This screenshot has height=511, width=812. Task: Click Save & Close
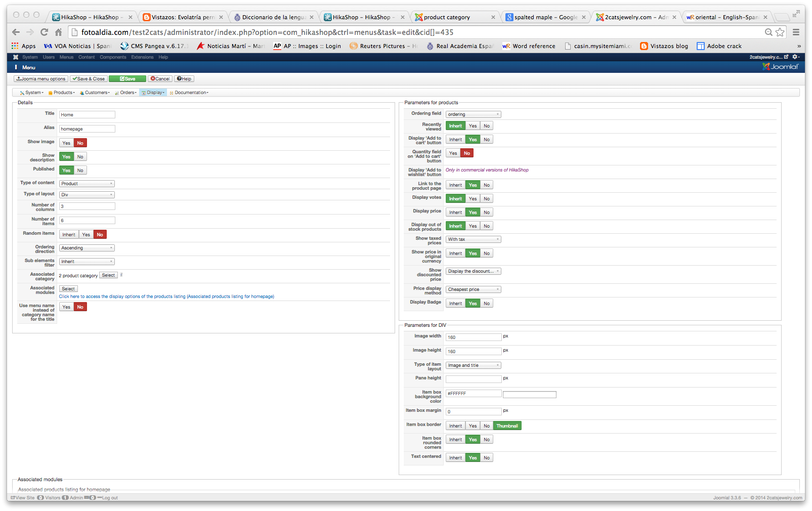coord(89,79)
